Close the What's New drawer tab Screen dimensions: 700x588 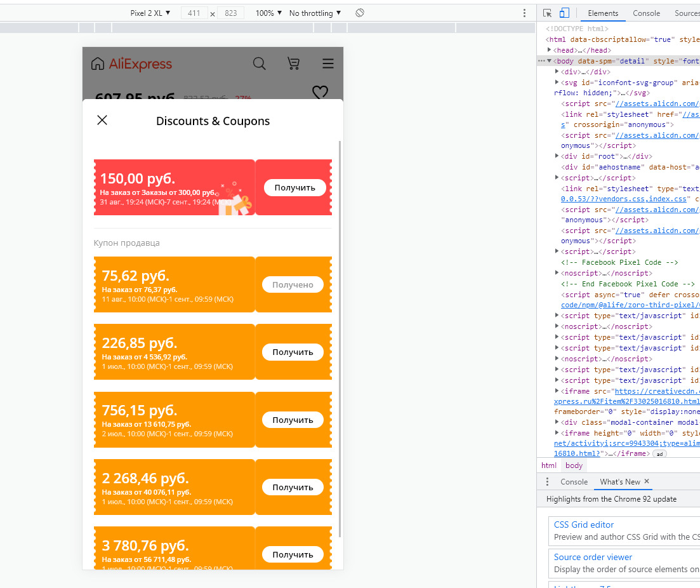[647, 481]
